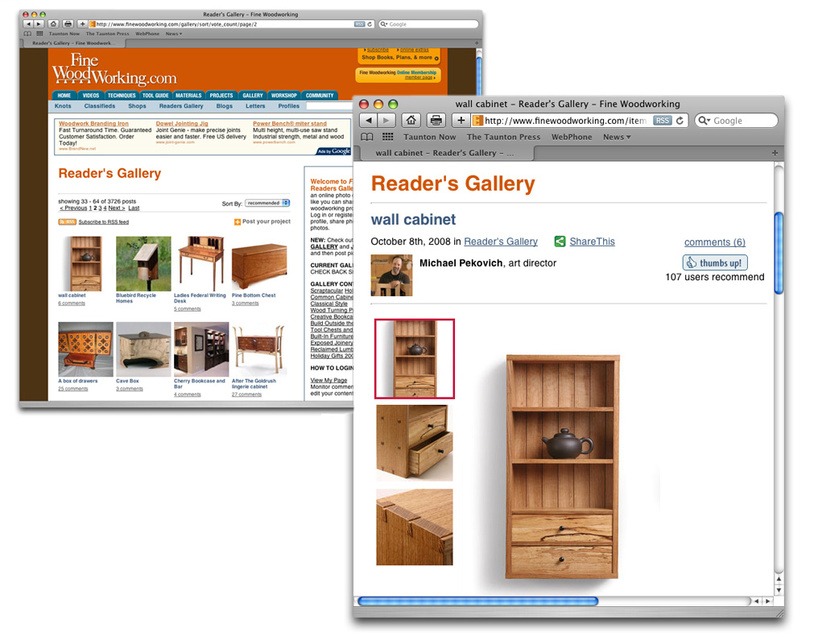The width and height of the screenshot is (814, 644).
Task: Open the HOME navigation tab
Action: (x=64, y=96)
